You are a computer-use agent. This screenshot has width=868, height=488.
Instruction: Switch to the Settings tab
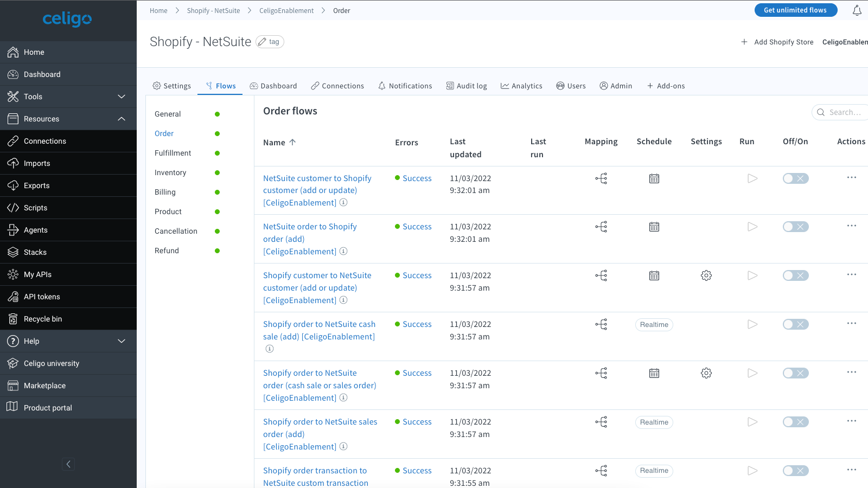point(172,86)
